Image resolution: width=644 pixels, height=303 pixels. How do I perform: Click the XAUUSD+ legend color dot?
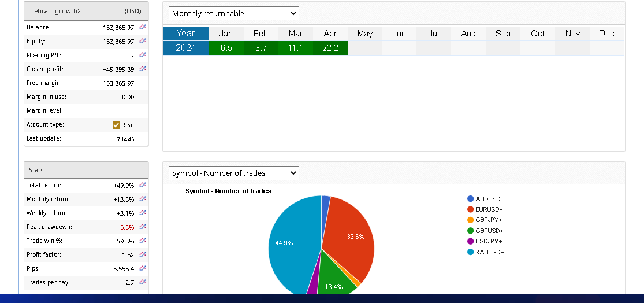pos(471,252)
